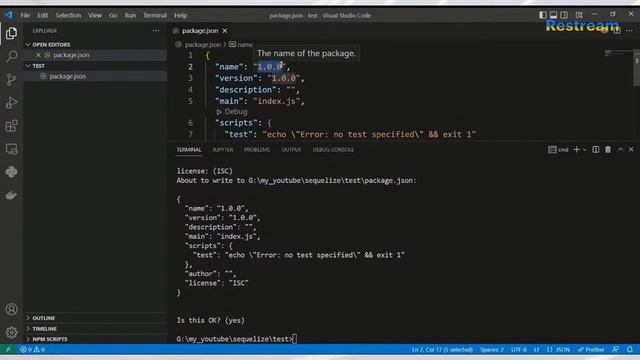
Task: Change end of line via LF item
Action: 537,349
